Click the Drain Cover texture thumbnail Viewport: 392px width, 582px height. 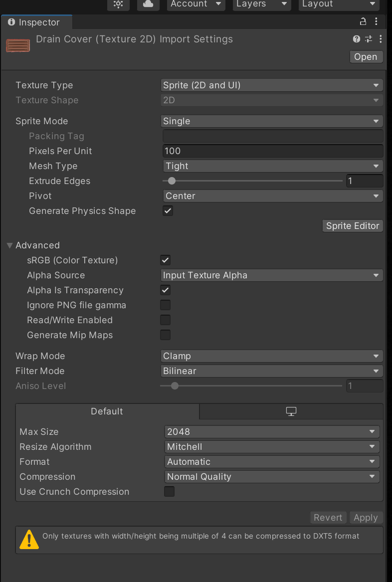click(x=18, y=45)
